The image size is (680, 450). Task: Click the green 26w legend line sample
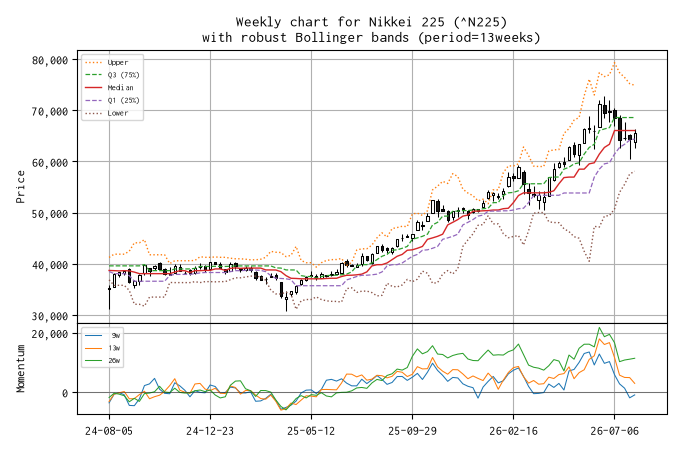94,360
